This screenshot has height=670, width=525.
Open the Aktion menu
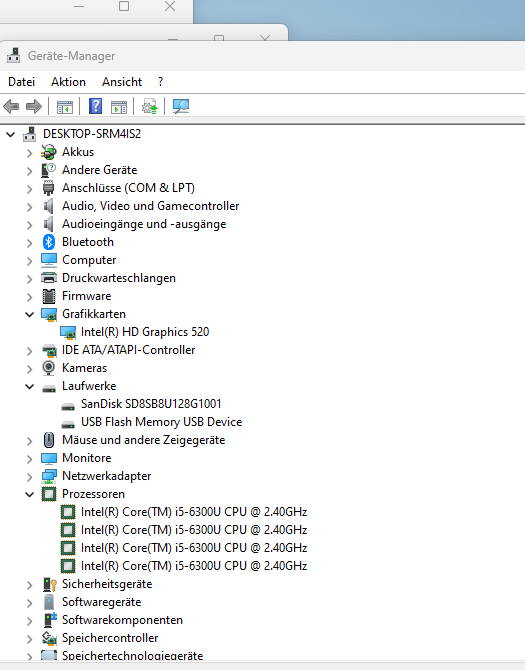(x=68, y=82)
